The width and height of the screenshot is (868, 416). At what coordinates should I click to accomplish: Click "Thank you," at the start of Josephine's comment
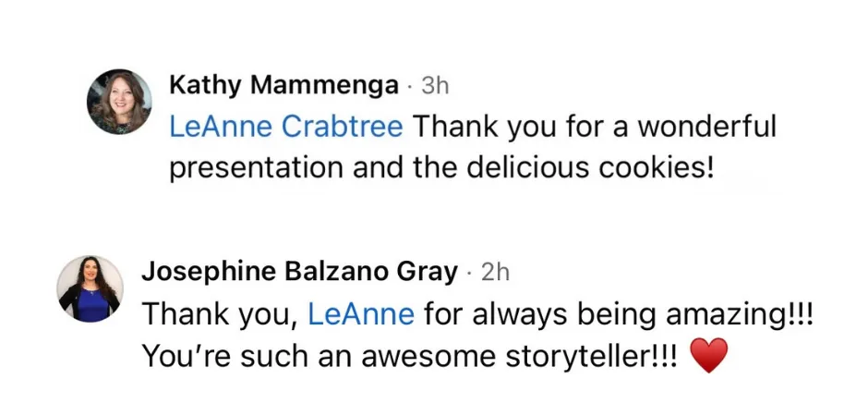(219, 314)
